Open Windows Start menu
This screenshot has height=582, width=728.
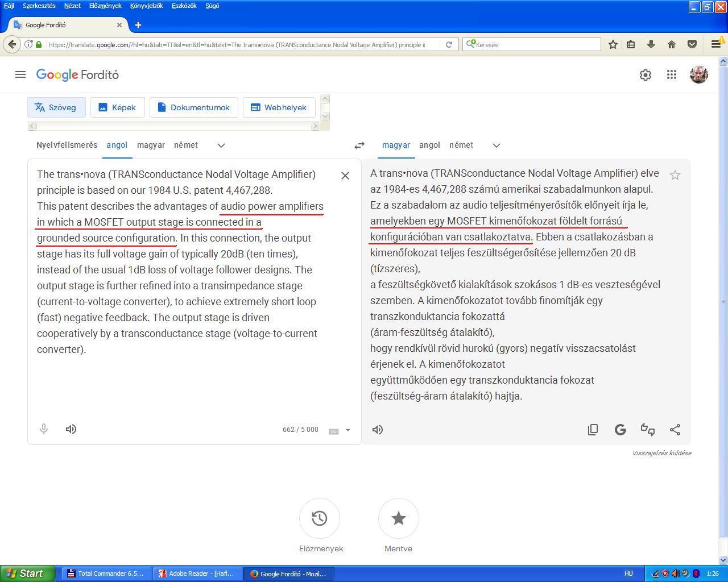[28, 573]
